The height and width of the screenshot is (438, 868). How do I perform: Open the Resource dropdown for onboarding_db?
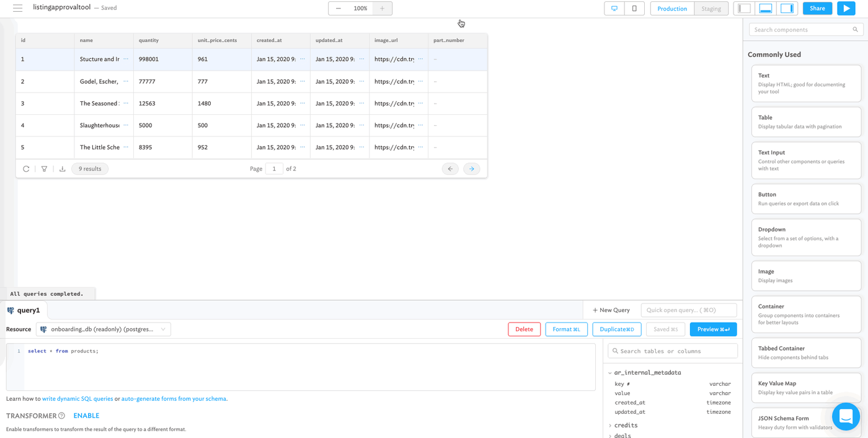point(103,329)
